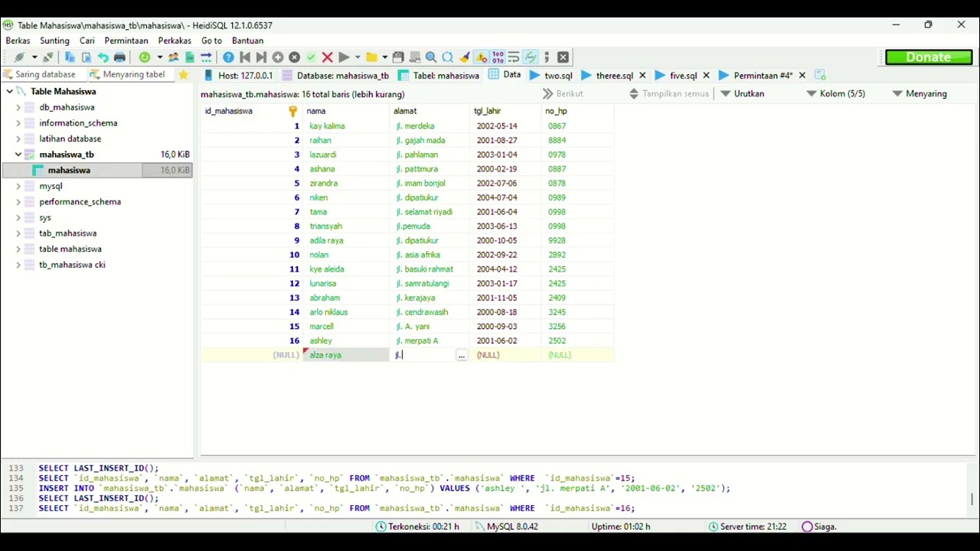
Task: Click the ellipsis button in alamat cell
Action: click(x=461, y=355)
